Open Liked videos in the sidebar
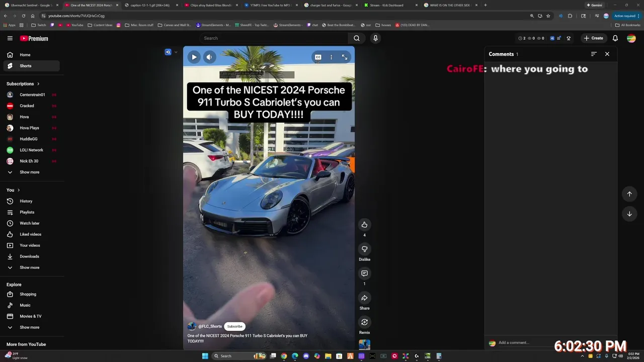Screen dimensions: 644x362 tap(32, 234)
